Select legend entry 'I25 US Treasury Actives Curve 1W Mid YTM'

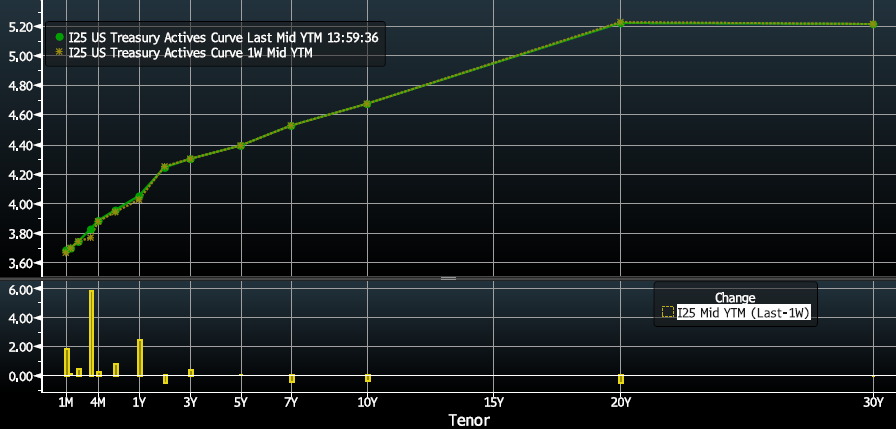190,52
